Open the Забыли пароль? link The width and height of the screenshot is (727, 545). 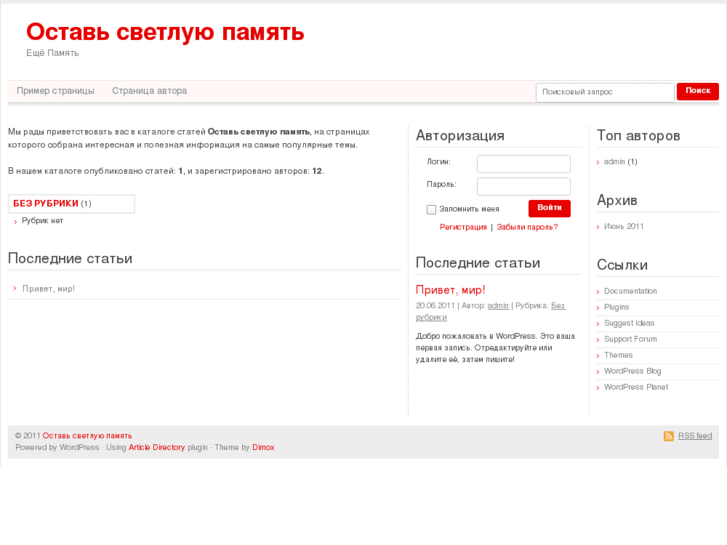click(527, 227)
